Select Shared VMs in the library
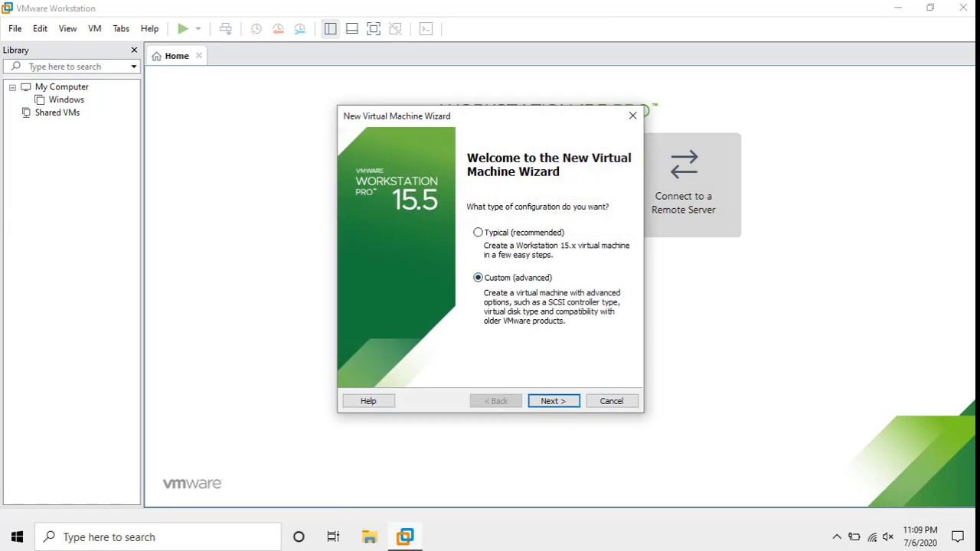 (57, 112)
